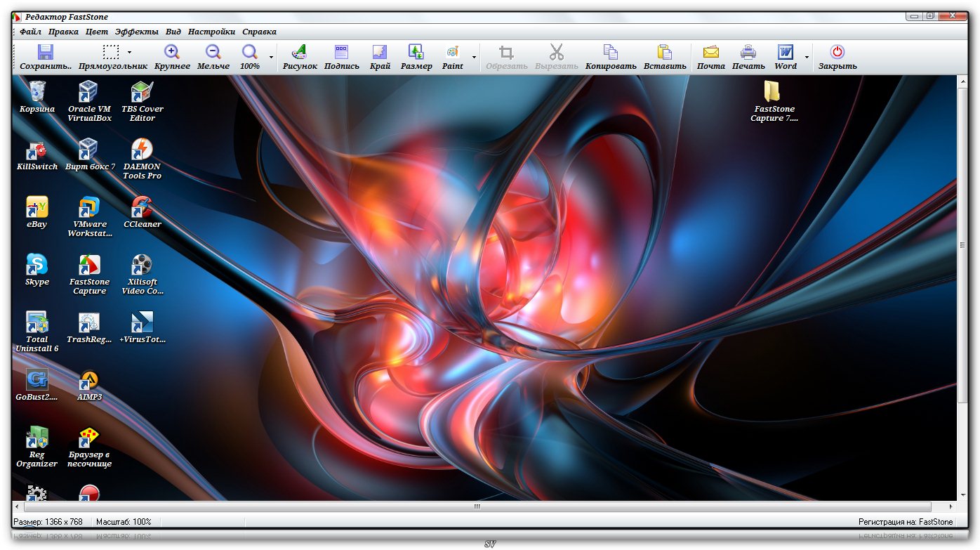The image size is (980, 550).
Task: Open the dropdown arrow next to 100% zoom
Action: pyautogui.click(x=271, y=57)
